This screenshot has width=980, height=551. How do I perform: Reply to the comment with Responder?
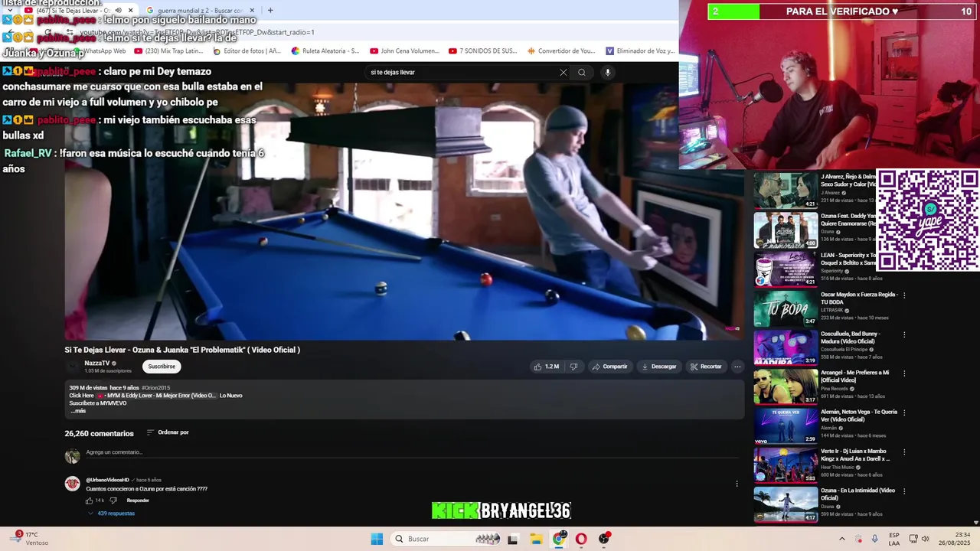(138, 500)
